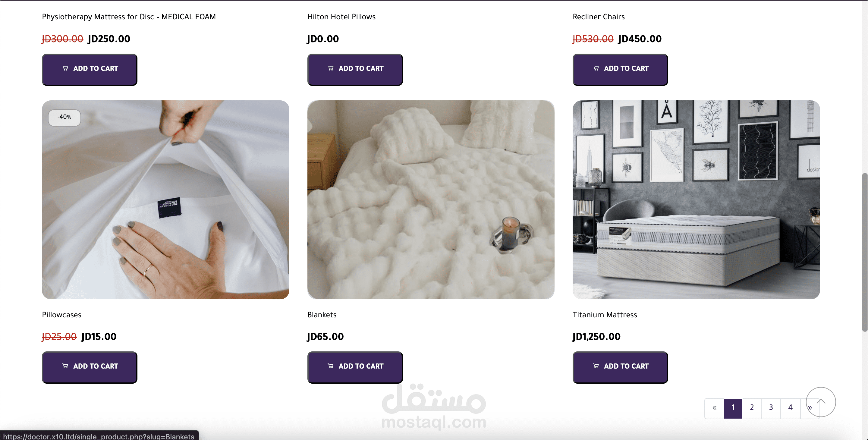This screenshot has width=868, height=440.
Task: Select current page 1 in pagination
Action: click(733, 408)
